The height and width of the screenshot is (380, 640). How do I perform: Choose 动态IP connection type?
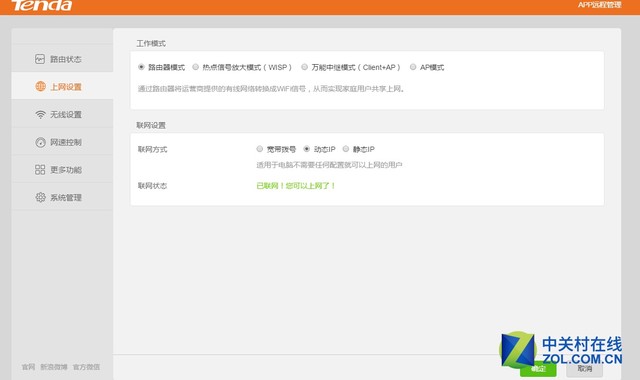click(x=307, y=149)
